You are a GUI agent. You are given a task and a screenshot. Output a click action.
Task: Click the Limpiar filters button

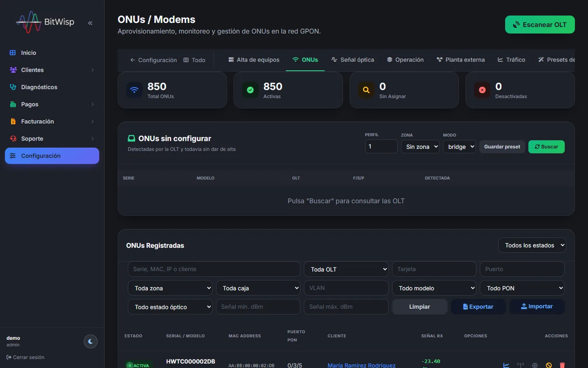[420, 307]
